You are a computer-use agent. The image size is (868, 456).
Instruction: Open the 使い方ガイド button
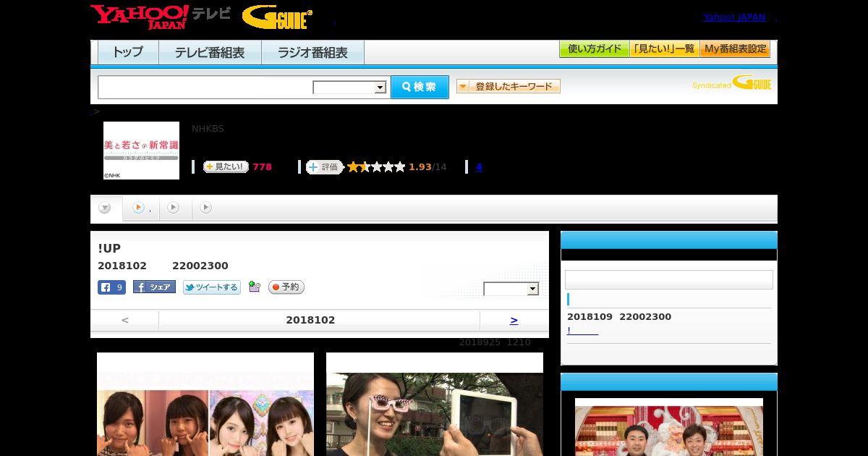(594, 49)
